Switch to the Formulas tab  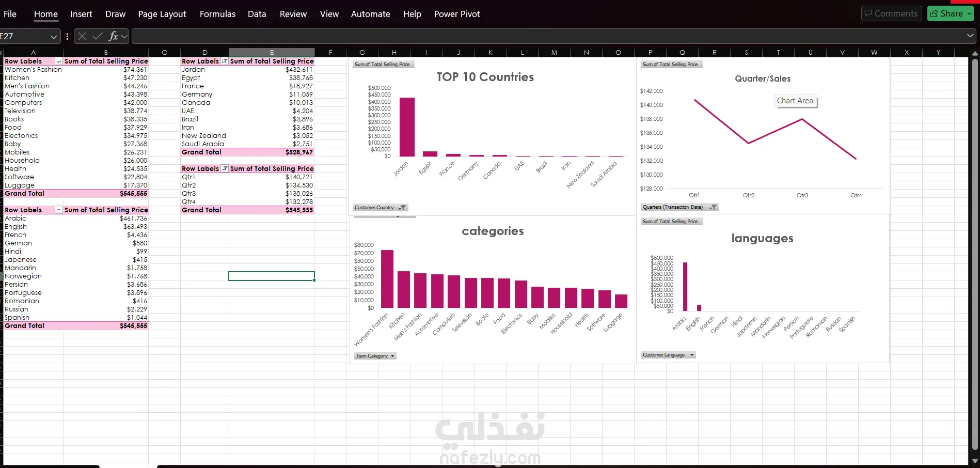[217, 14]
